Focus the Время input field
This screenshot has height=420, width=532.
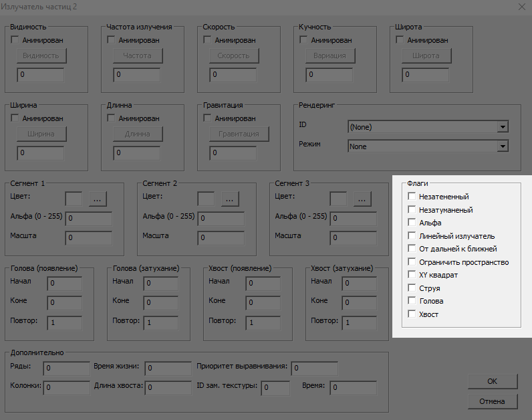coord(353,388)
